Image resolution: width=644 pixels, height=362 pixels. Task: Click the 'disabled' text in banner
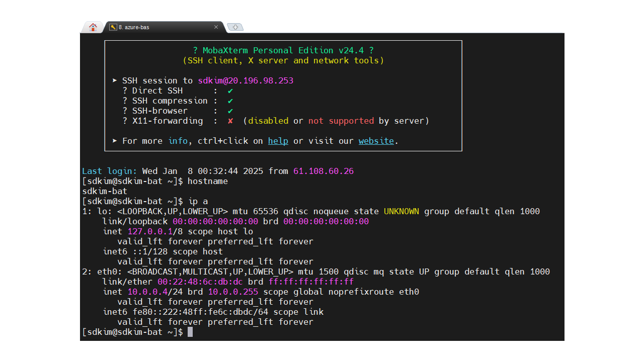point(268,121)
